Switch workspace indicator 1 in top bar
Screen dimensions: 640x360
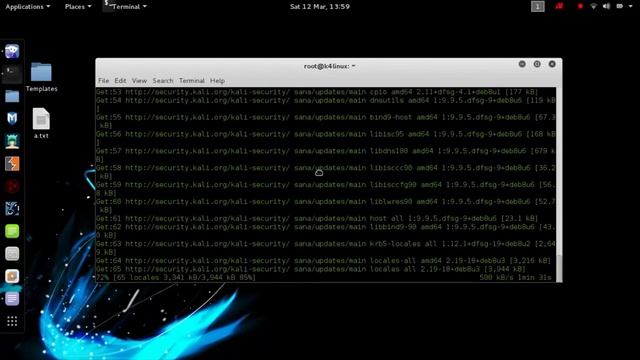tap(538, 7)
